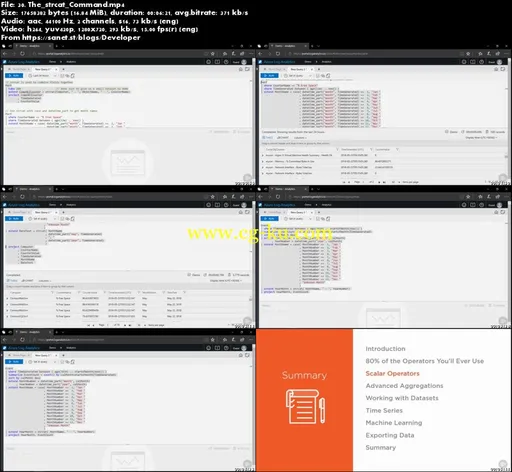Switch to Chart tab in second thumbnail results

coord(283,137)
